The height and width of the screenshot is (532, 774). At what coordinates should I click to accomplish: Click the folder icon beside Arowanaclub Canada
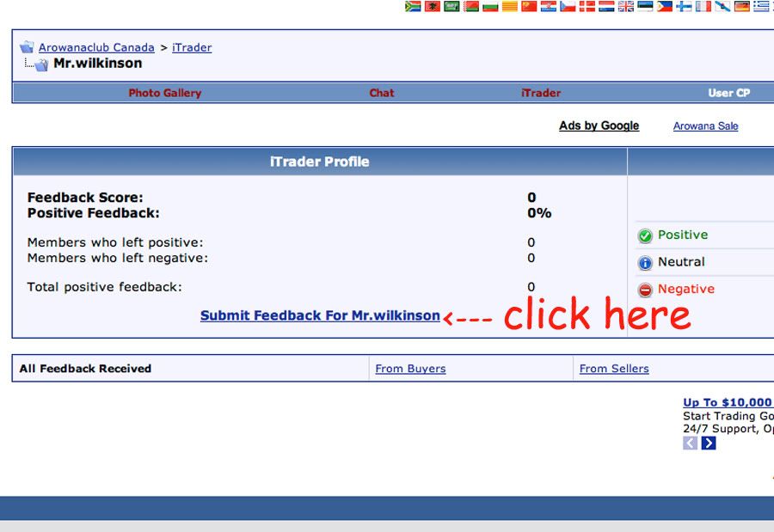tap(27, 48)
